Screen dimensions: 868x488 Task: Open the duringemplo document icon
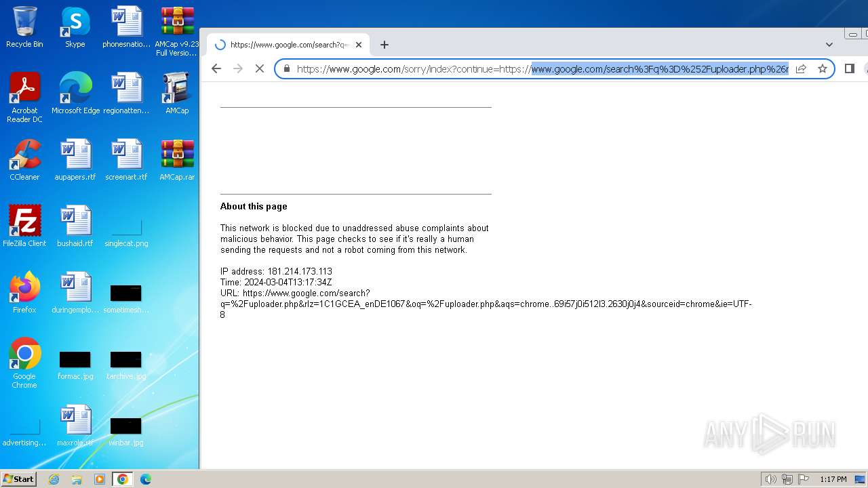[x=75, y=293]
